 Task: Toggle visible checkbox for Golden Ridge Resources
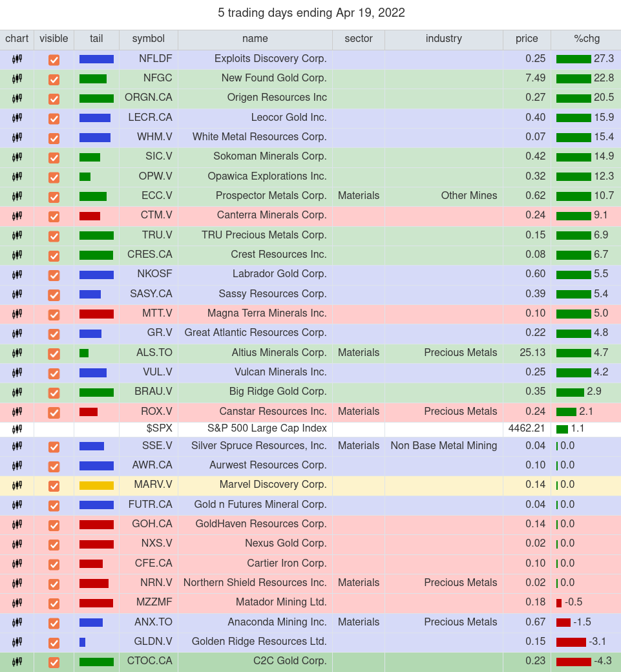[x=54, y=642]
